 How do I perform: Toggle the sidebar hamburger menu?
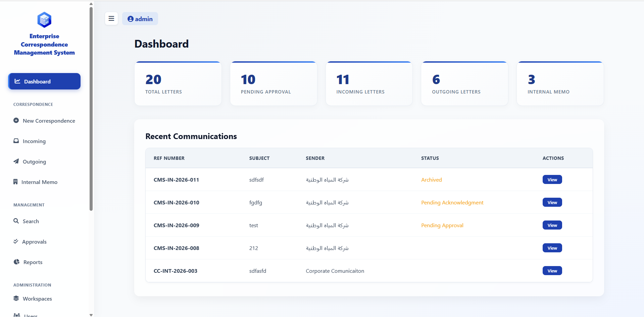pyautogui.click(x=111, y=18)
